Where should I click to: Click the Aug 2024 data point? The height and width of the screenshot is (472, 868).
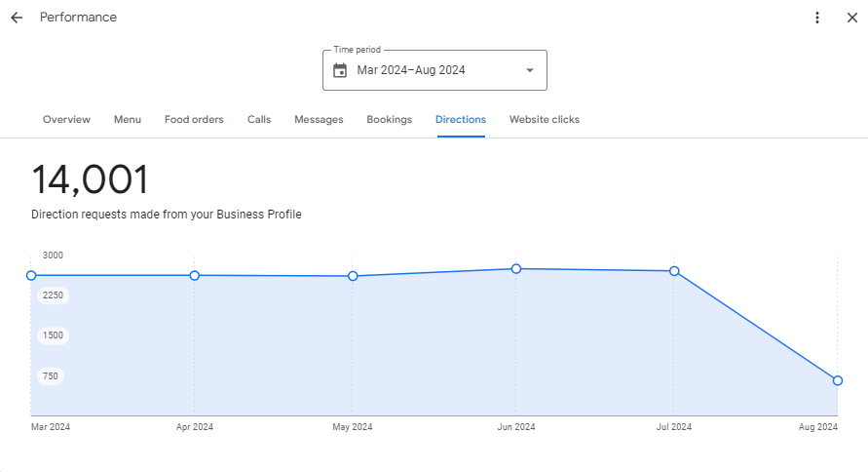(x=838, y=380)
